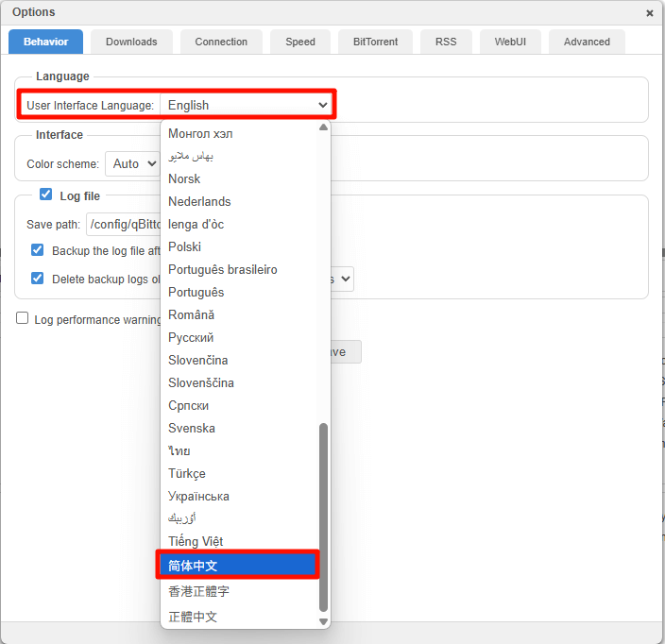
Task: Switch to the Downloads tab
Action: (x=131, y=42)
